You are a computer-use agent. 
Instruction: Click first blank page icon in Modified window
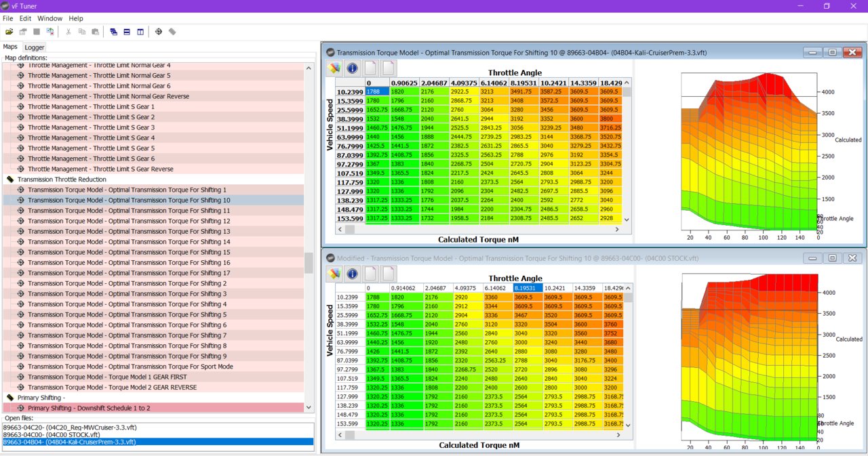(x=370, y=274)
